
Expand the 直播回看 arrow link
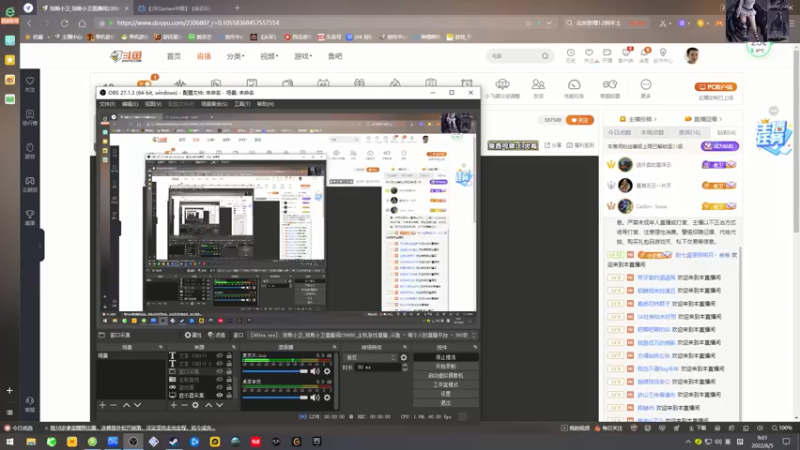tap(704, 119)
